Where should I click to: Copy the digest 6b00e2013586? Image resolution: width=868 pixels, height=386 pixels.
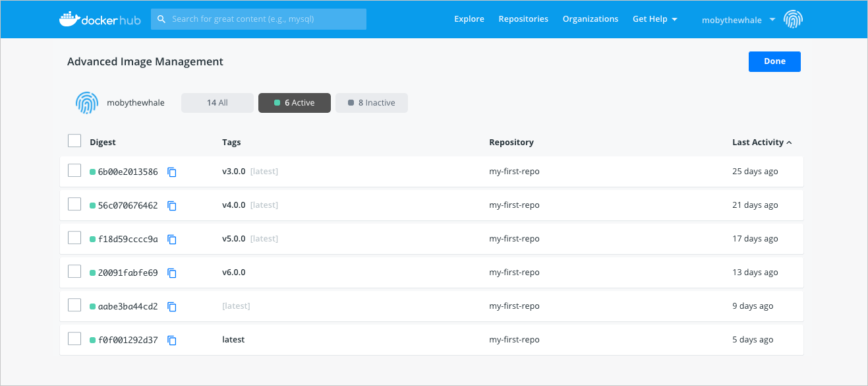click(172, 172)
